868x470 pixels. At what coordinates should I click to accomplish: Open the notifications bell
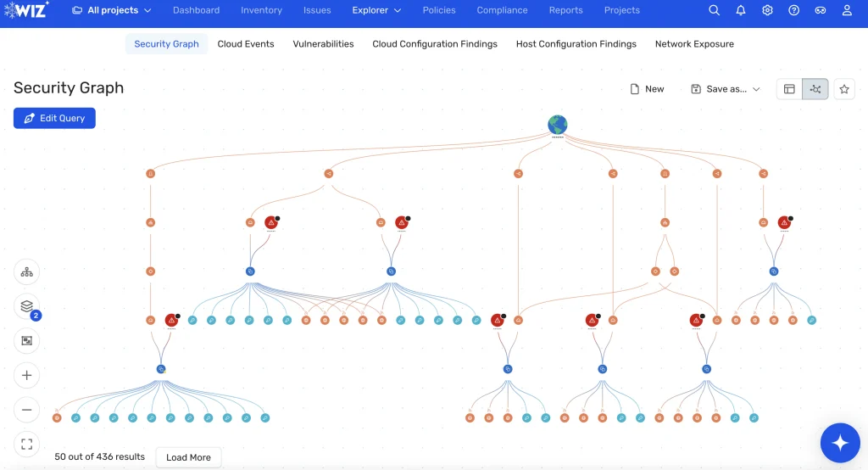[x=741, y=10]
